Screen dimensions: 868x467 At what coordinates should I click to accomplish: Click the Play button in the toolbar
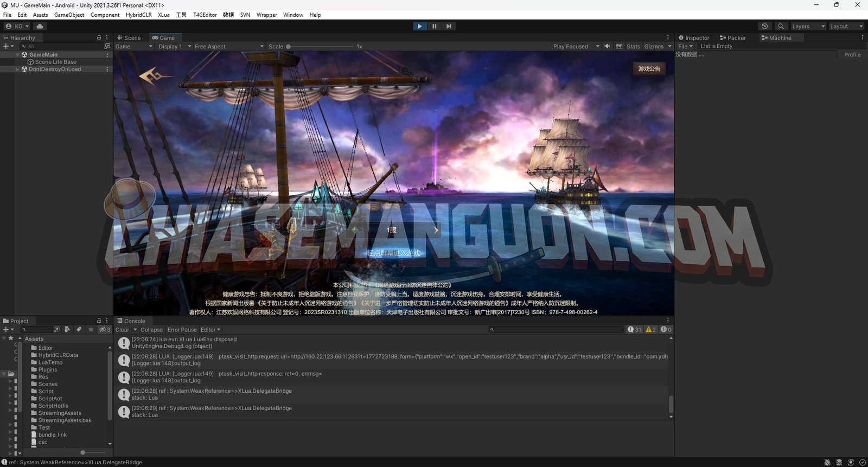point(419,26)
